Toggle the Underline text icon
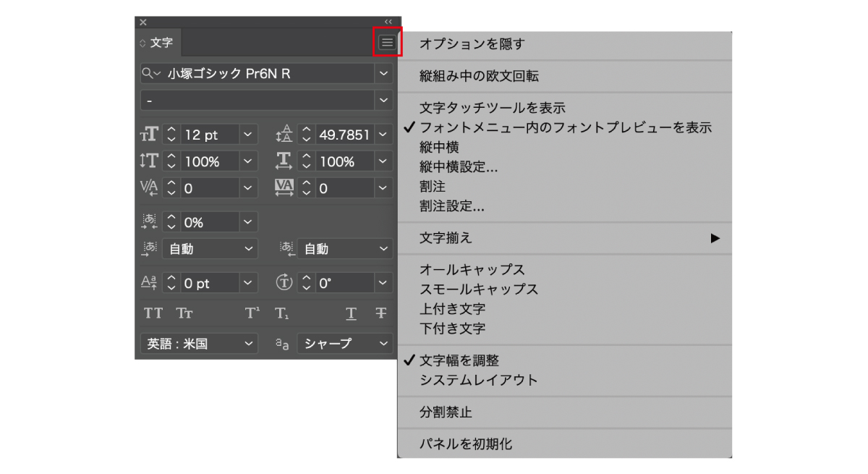 point(351,313)
